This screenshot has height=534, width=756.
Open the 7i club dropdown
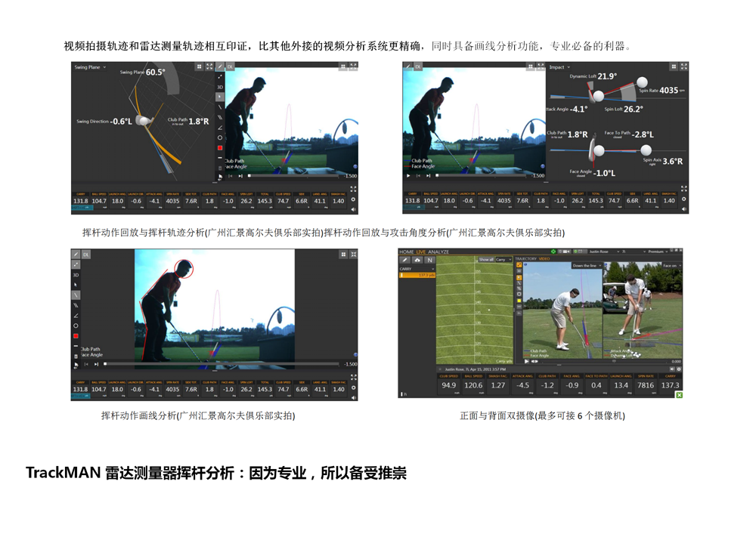pyautogui.click(x=632, y=252)
